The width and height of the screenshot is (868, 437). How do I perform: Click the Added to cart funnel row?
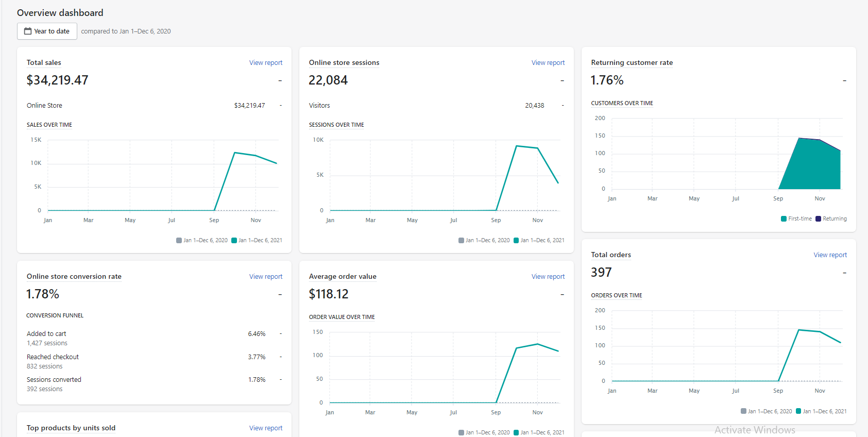[x=155, y=339]
